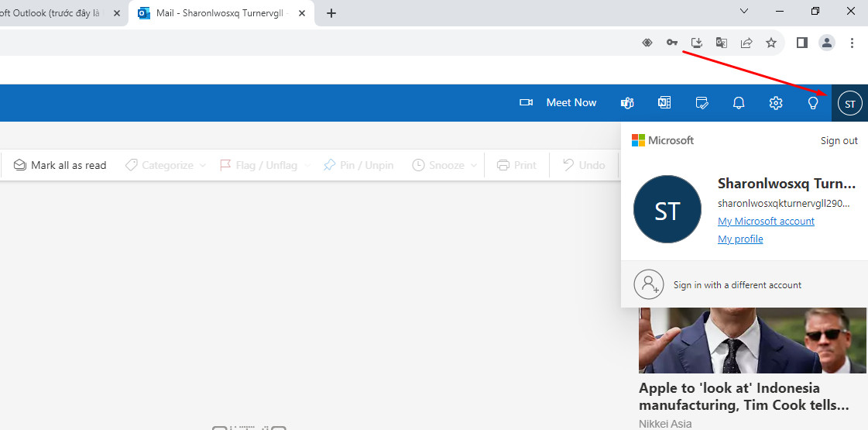Click Meet Now text button
Image resolution: width=868 pixels, height=430 pixels.
tap(571, 102)
